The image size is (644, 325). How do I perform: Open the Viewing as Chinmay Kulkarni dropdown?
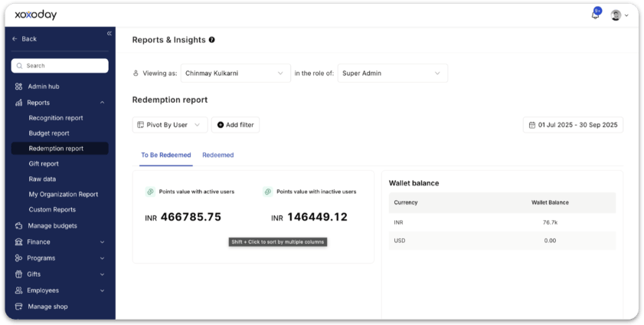(236, 73)
